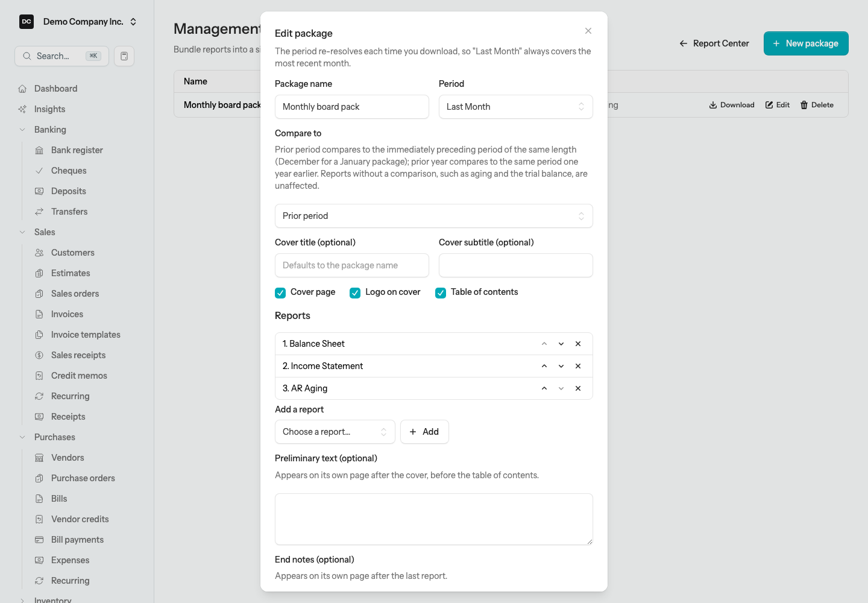The height and width of the screenshot is (603, 868).
Task: Remove Income Statement from reports
Action: tap(578, 366)
